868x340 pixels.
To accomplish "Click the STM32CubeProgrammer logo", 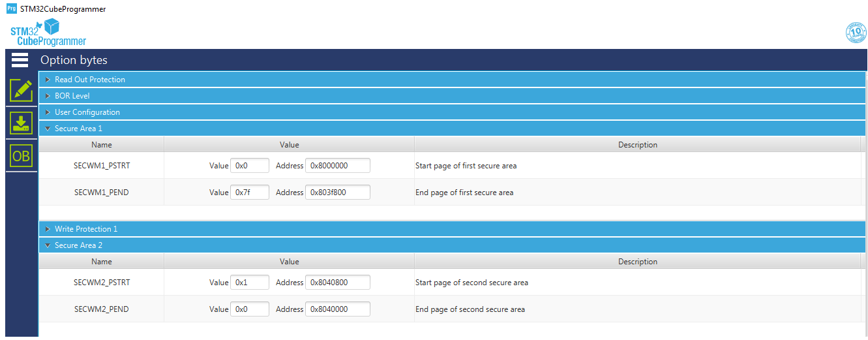I will [48, 33].
